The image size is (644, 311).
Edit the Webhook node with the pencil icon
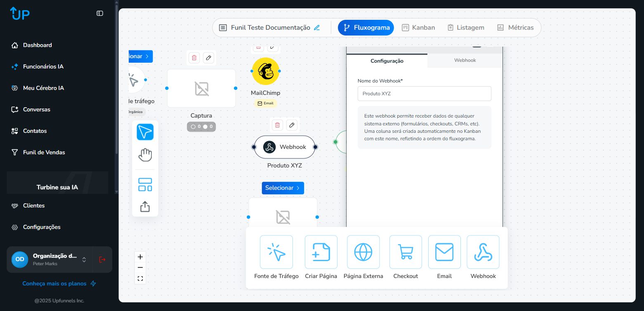click(292, 124)
